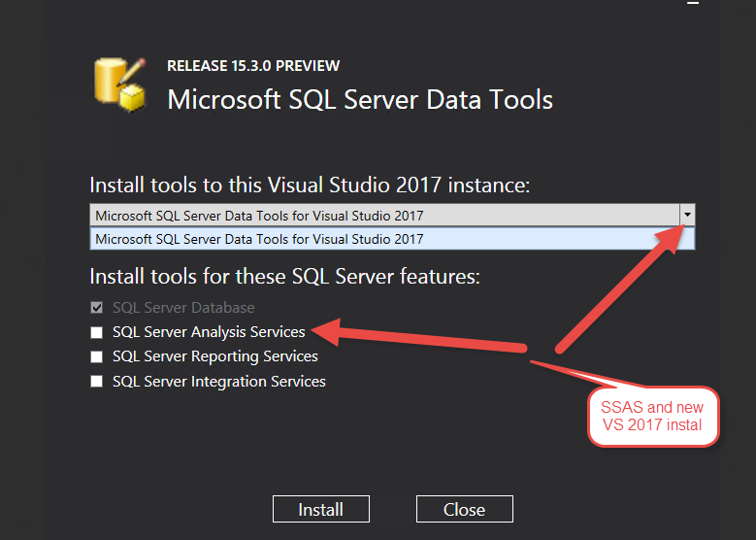
Task: Click the 'Install tools for these SQL Server features' heading
Action: [x=284, y=276]
